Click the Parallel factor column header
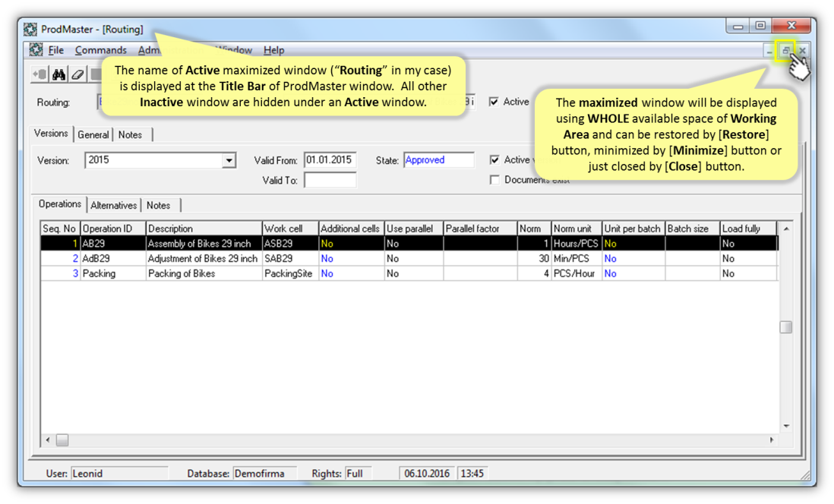Screen dimensions: 834x504 pyautogui.click(x=480, y=228)
